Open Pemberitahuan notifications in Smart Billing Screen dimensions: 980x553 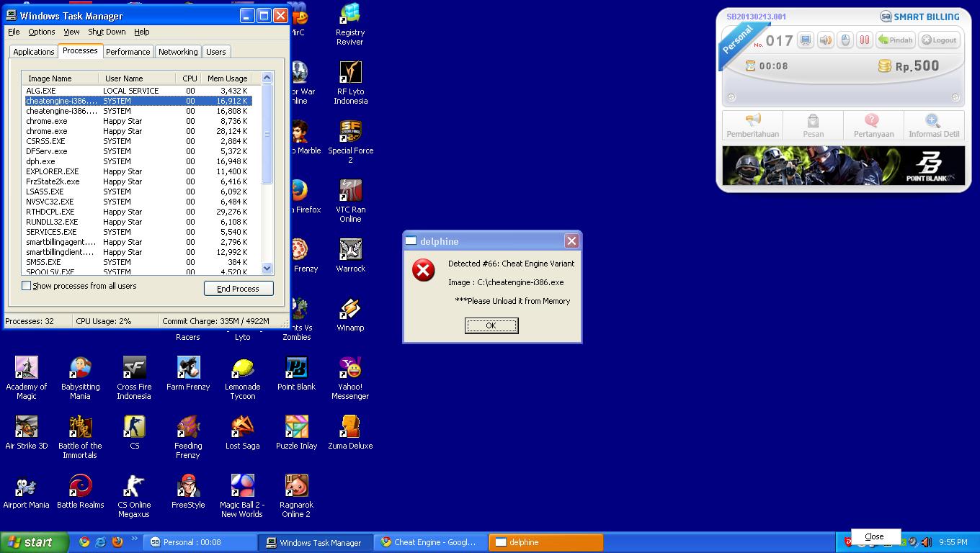[x=752, y=125]
